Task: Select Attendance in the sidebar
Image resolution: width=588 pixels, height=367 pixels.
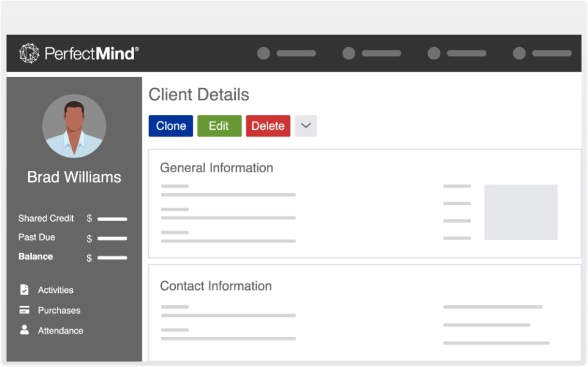Action: (x=60, y=330)
